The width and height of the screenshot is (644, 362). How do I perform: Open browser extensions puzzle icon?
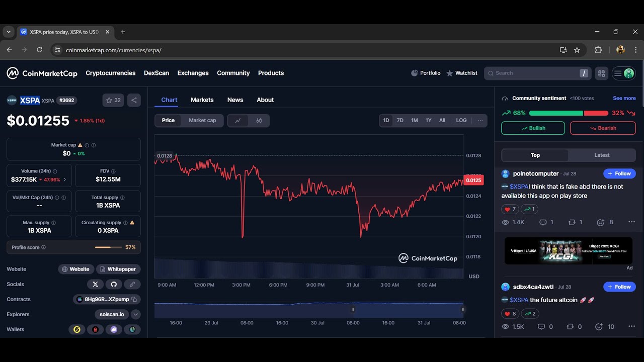click(598, 50)
